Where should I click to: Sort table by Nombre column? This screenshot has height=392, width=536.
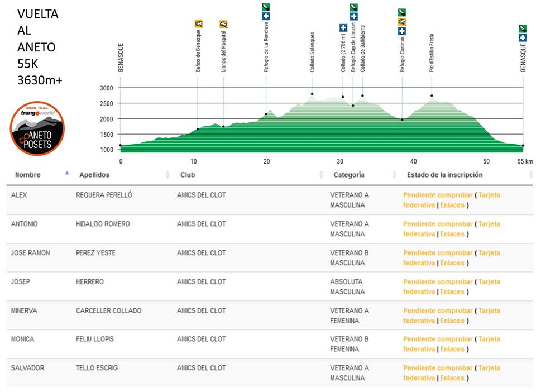[x=28, y=175]
